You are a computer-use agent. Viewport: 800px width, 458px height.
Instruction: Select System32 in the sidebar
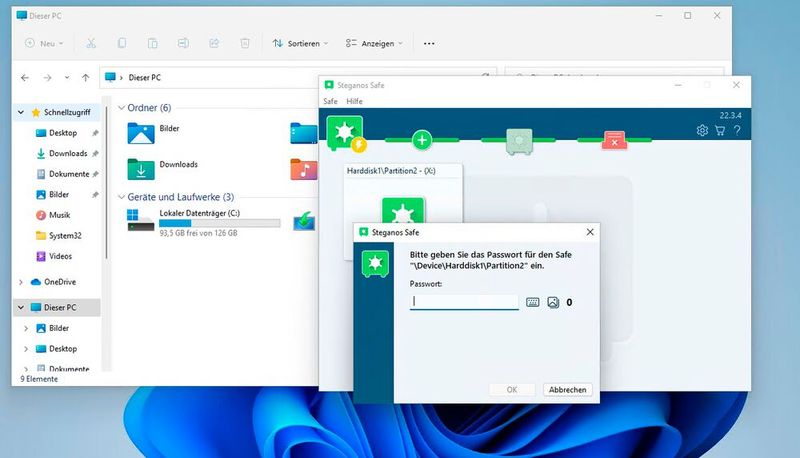click(65, 236)
